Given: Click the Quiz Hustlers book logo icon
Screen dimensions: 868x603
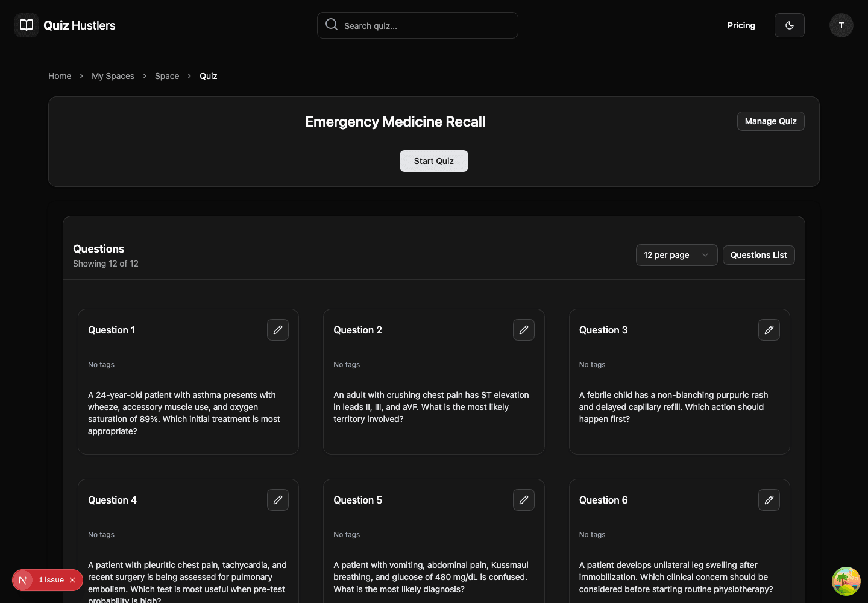Looking at the screenshot, I should [27, 25].
